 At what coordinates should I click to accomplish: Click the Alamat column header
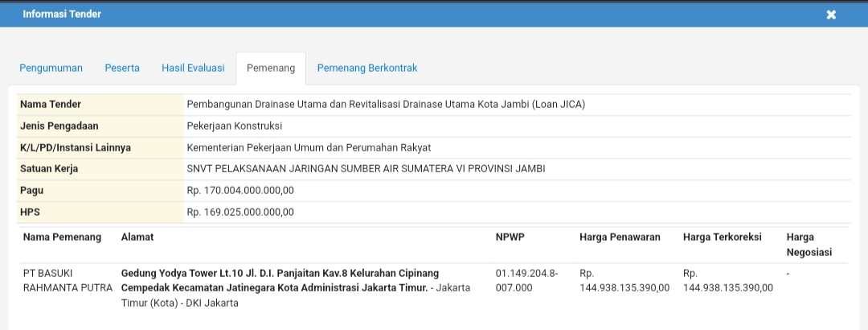(x=137, y=237)
